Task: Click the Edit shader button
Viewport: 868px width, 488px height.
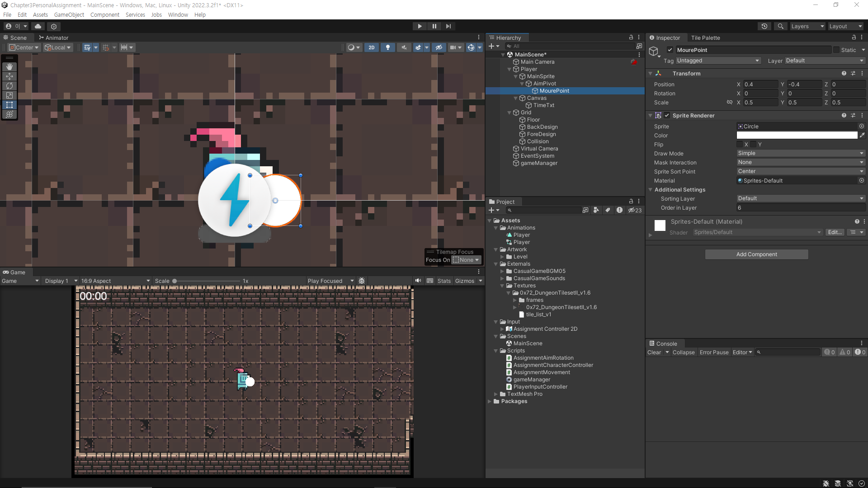Action: tap(835, 232)
